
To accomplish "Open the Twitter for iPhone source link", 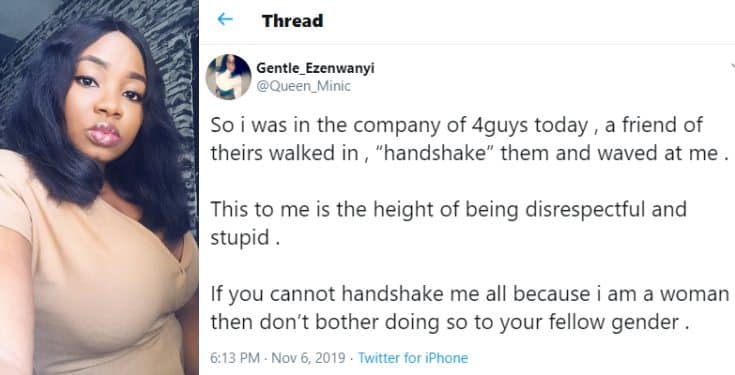I will 413,358.
